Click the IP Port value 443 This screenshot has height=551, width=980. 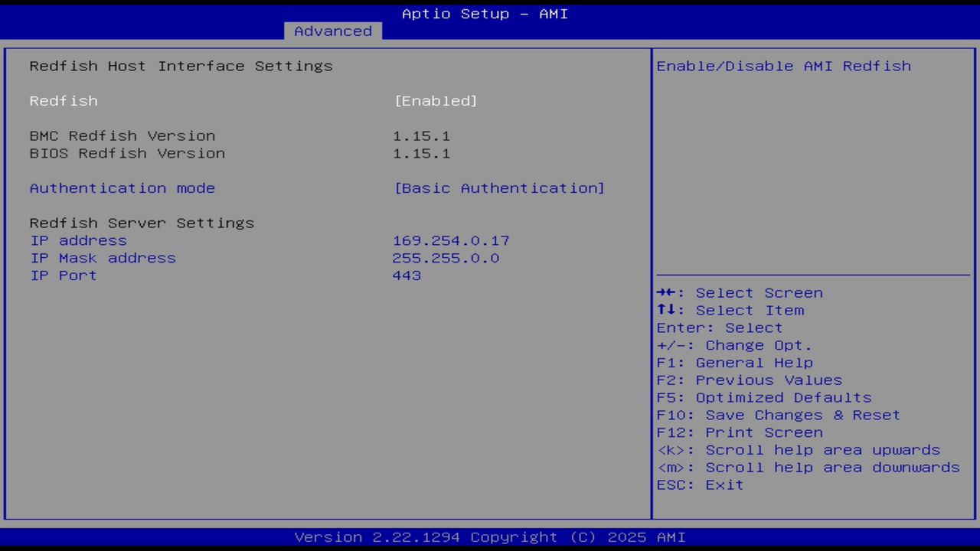(407, 275)
